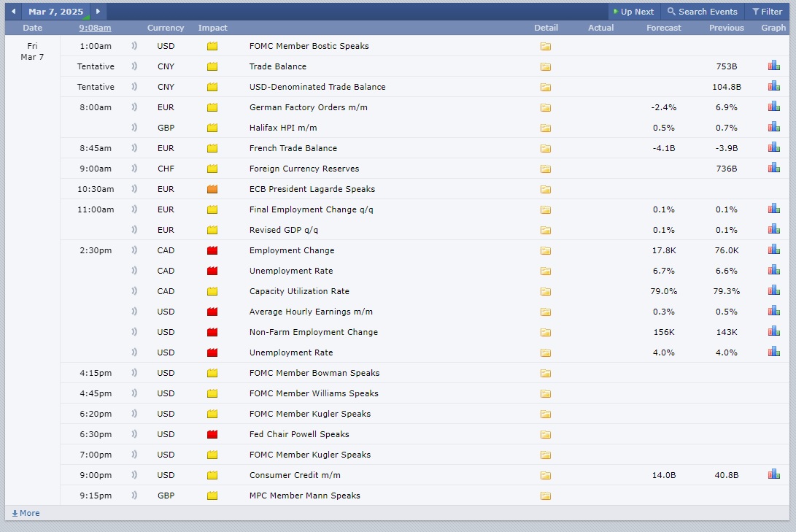Click the Date column header
796x532 pixels.
(x=33, y=28)
